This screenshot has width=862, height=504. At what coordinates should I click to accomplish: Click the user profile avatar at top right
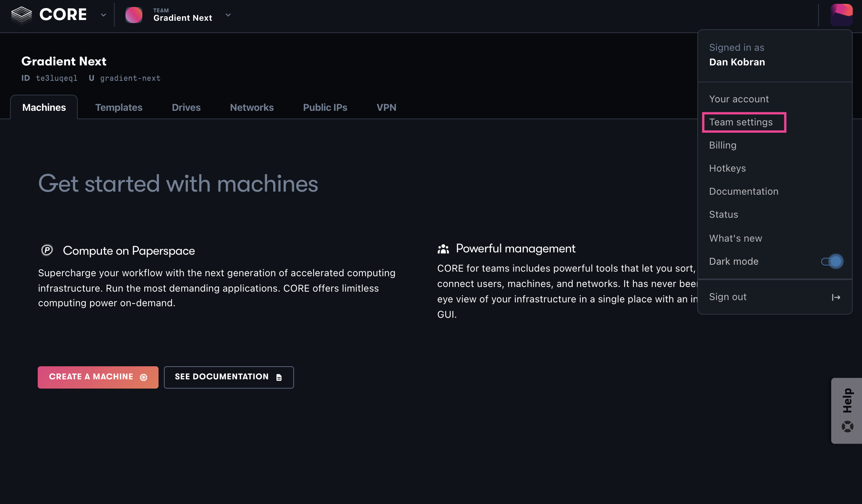841,15
